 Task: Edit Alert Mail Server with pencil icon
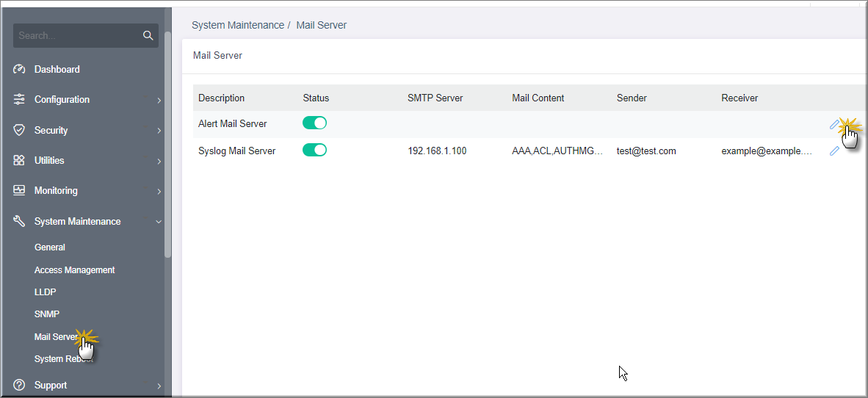coord(834,125)
